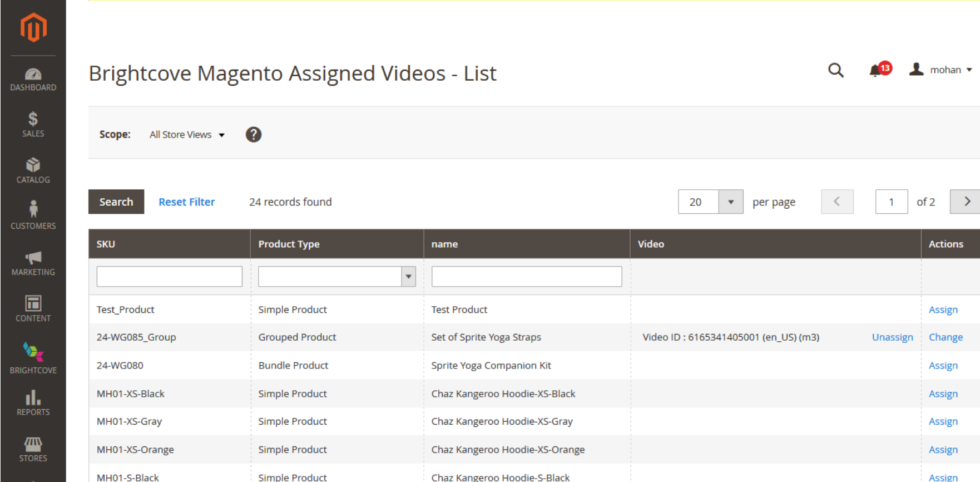Open the Content sidebar menu
Image resolution: width=980 pixels, height=482 pixels.
click(33, 308)
